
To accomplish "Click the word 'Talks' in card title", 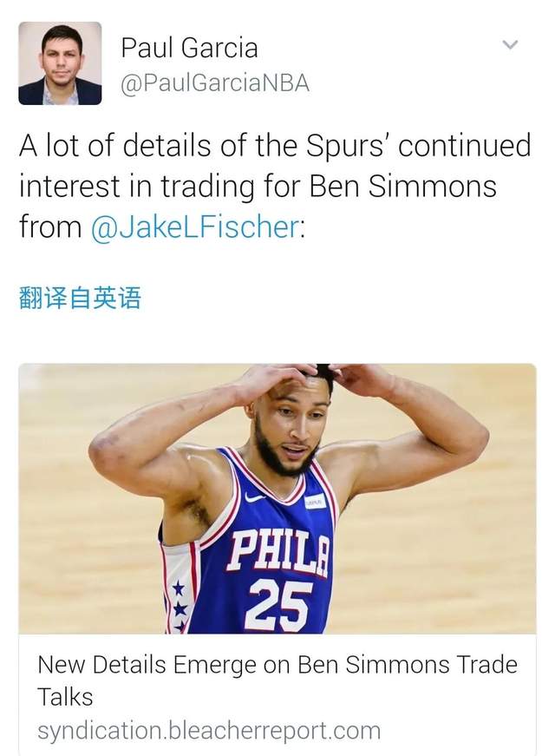I will click(x=65, y=697).
